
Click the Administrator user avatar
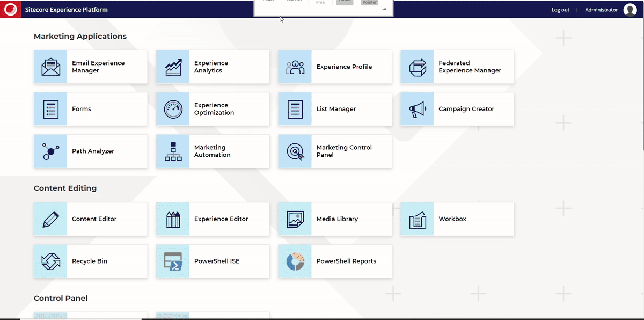pyautogui.click(x=630, y=10)
